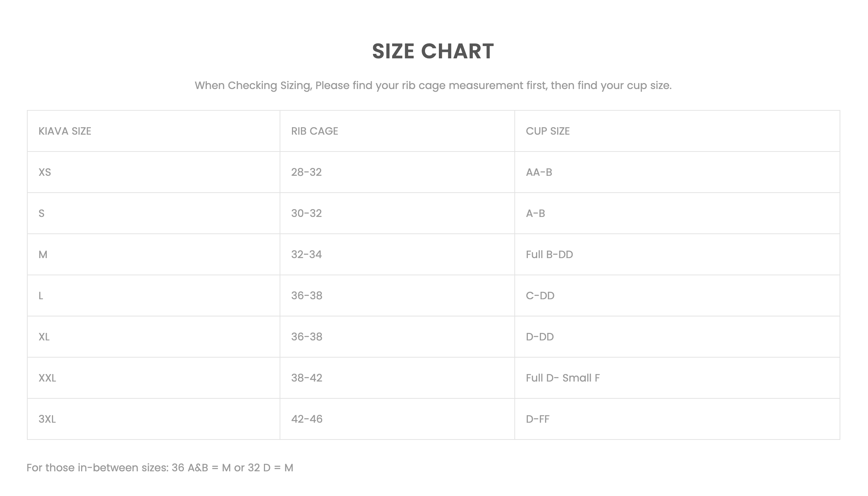Select the 42-46 rib cage value
Screen dimensions: 868x496
(307, 419)
